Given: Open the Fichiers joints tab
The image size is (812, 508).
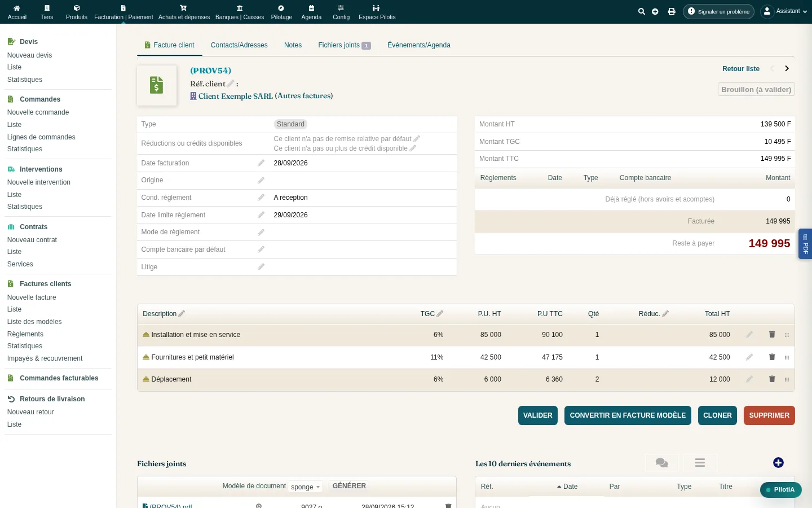Looking at the screenshot, I should click(344, 45).
